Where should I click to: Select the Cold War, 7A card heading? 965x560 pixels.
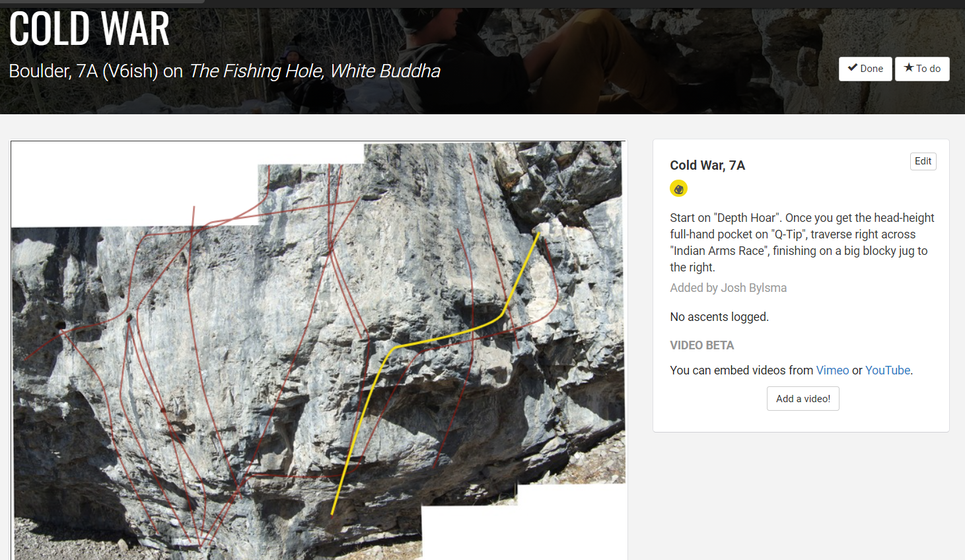click(707, 165)
